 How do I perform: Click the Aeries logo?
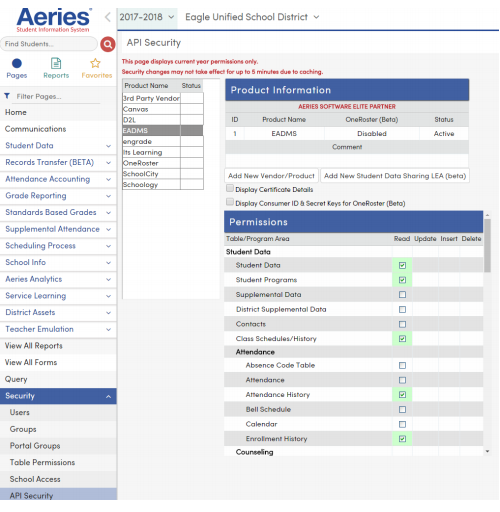tap(53, 20)
